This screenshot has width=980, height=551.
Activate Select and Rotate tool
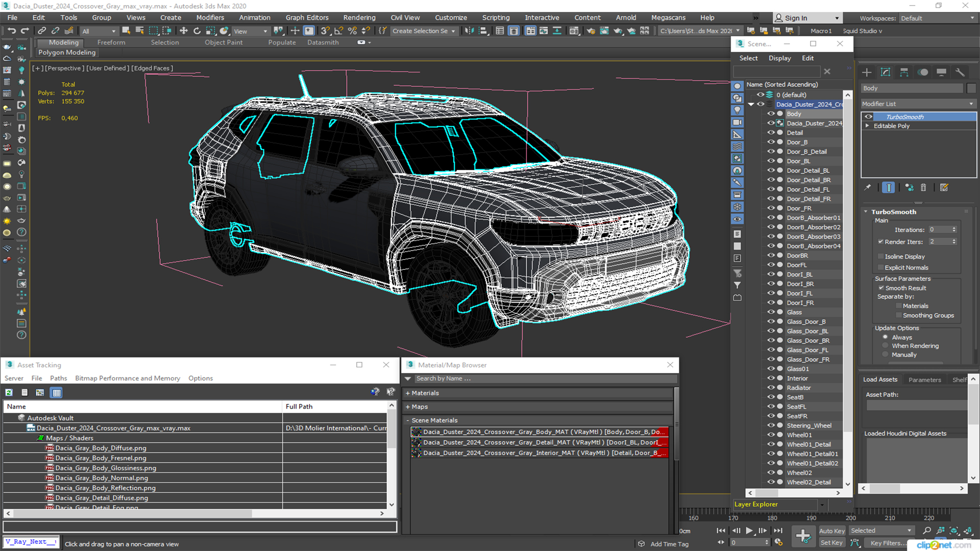tap(197, 31)
